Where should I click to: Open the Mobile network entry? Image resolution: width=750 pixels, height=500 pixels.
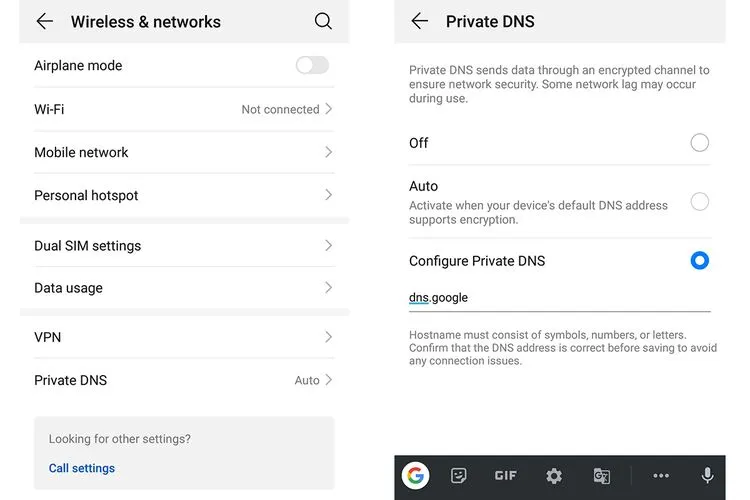184,152
